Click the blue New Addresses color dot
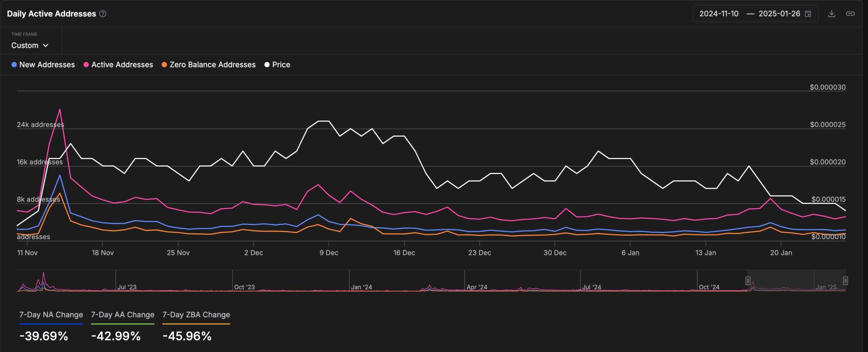868x352 pixels. 14,64
